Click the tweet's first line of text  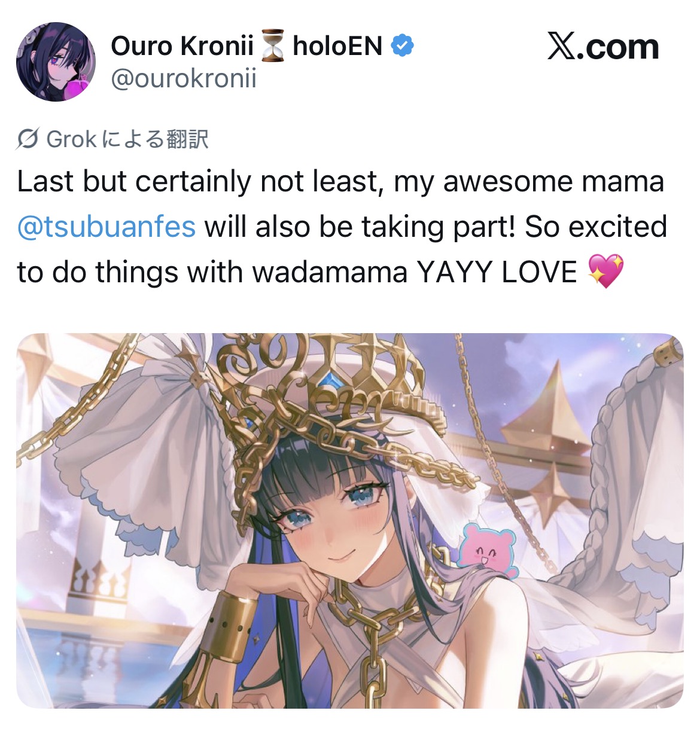340,182
